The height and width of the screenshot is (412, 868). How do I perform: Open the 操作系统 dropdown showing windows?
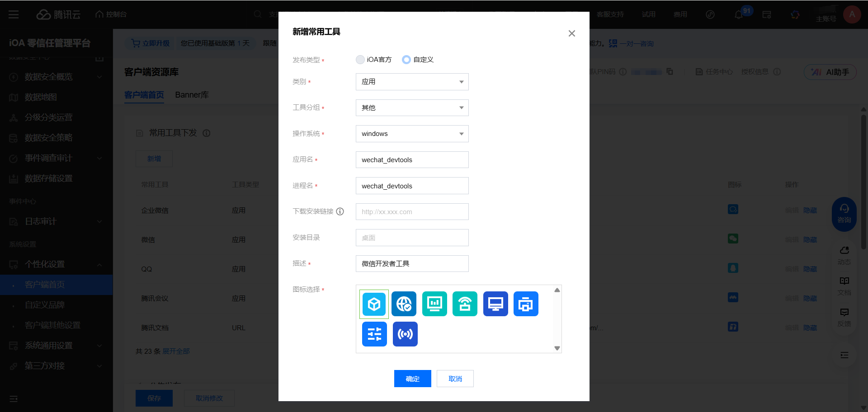pos(412,134)
